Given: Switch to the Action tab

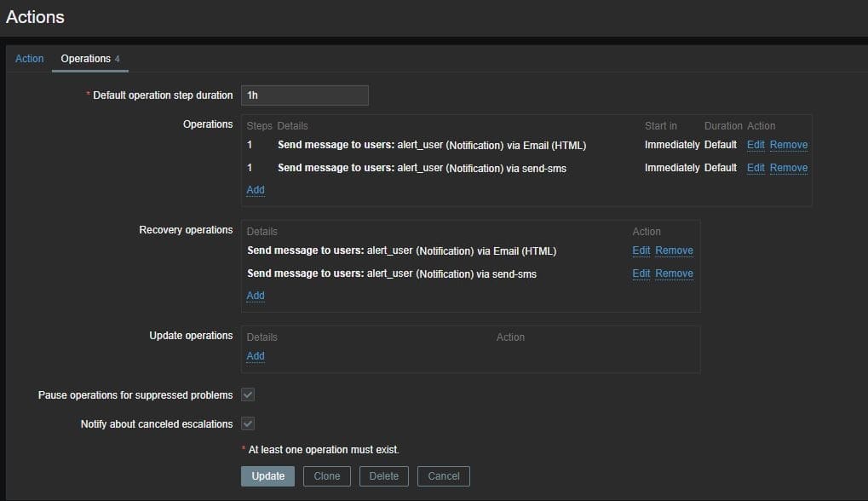Looking at the screenshot, I should point(29,59).
